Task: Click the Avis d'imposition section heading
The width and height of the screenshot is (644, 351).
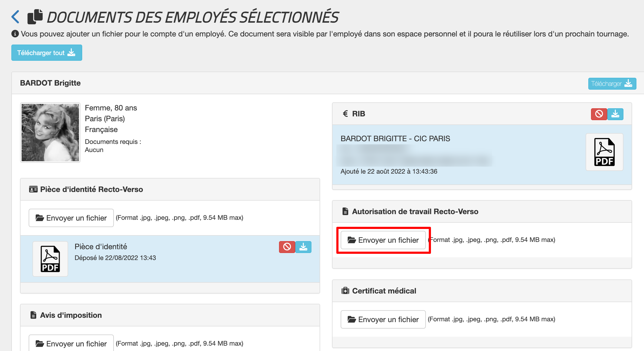Action: point(71,315)
